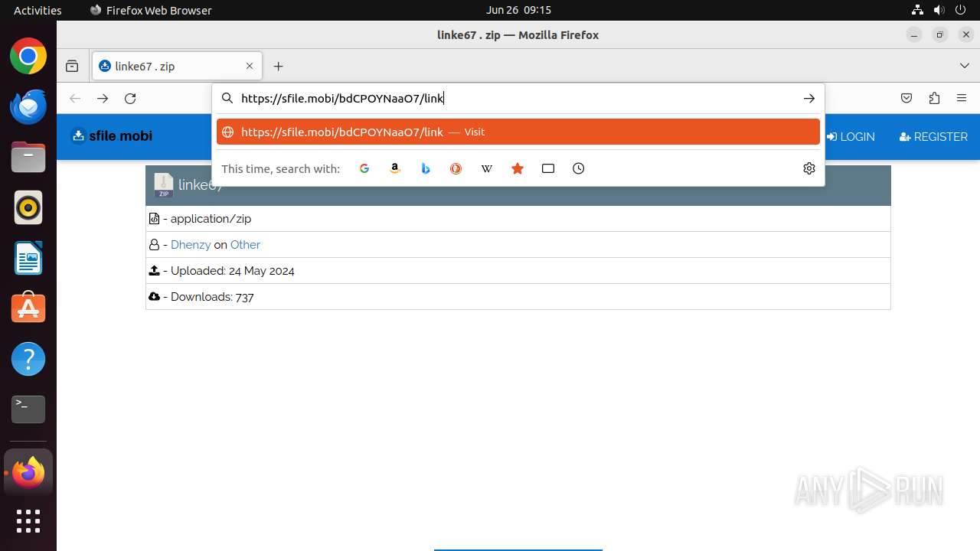
Task: Close the linke67 . zip tab
Action: point(250,67)
